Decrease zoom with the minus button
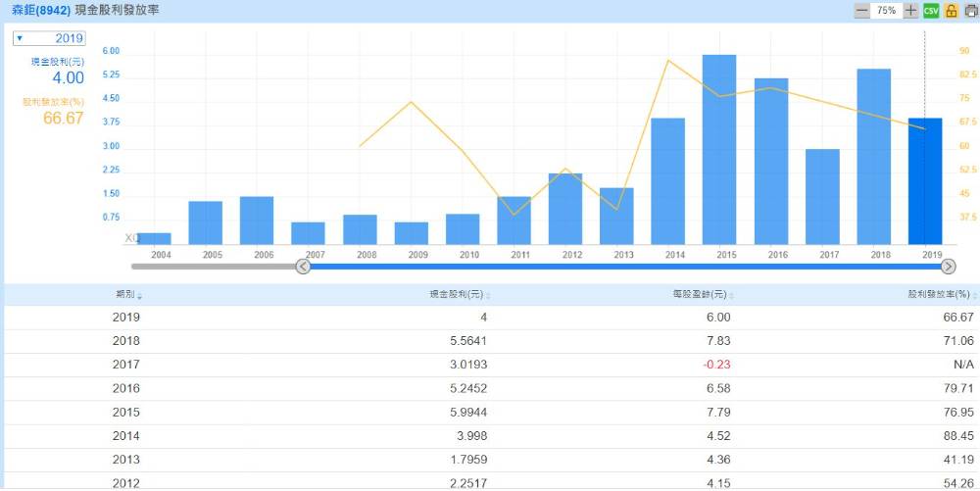This screenshot has width=980, height=491. (x=861, y=11)
